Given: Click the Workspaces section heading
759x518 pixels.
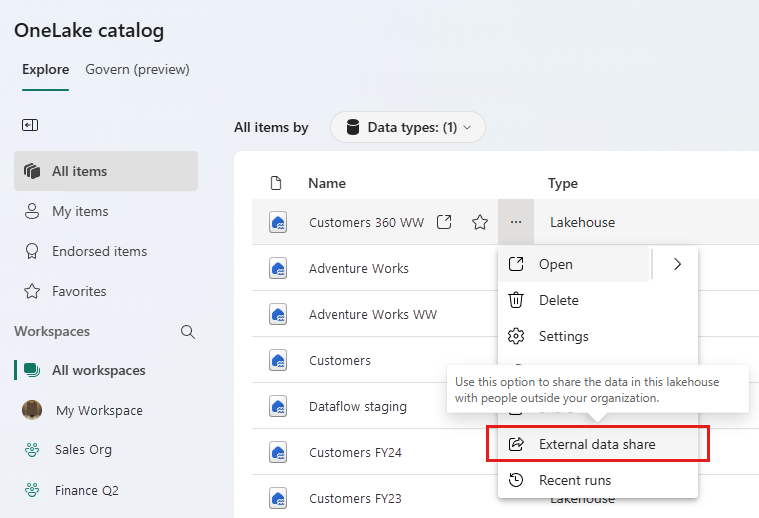Looking at the screenshot, I should (52, 331).
